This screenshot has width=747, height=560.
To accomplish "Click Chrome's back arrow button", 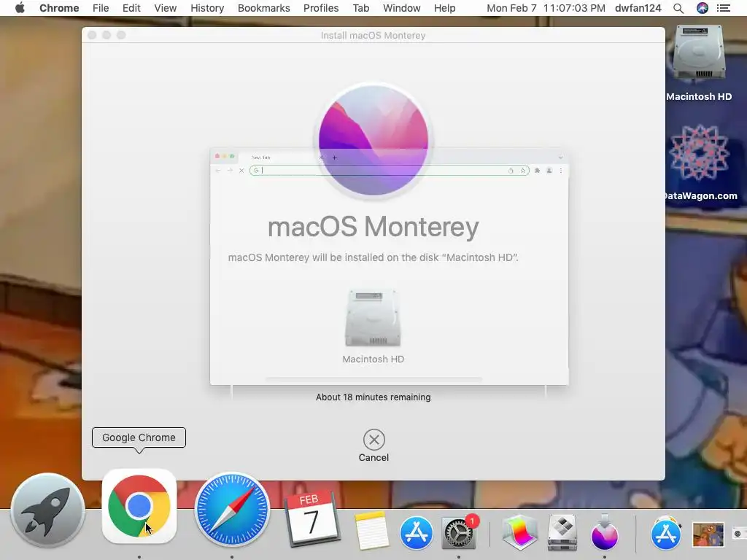I will pyautogui.click(x=218, y=171).
